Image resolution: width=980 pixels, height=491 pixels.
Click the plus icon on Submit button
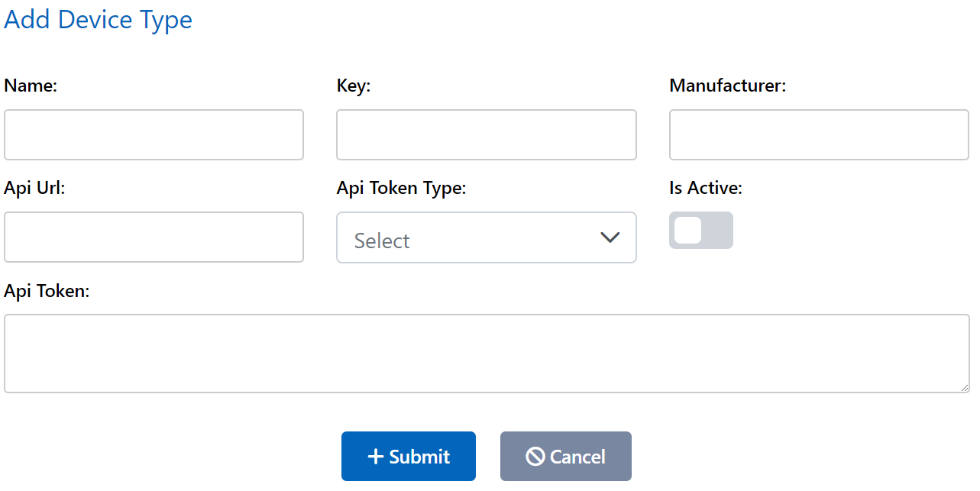pyautogui.click(x=374, y=456)
